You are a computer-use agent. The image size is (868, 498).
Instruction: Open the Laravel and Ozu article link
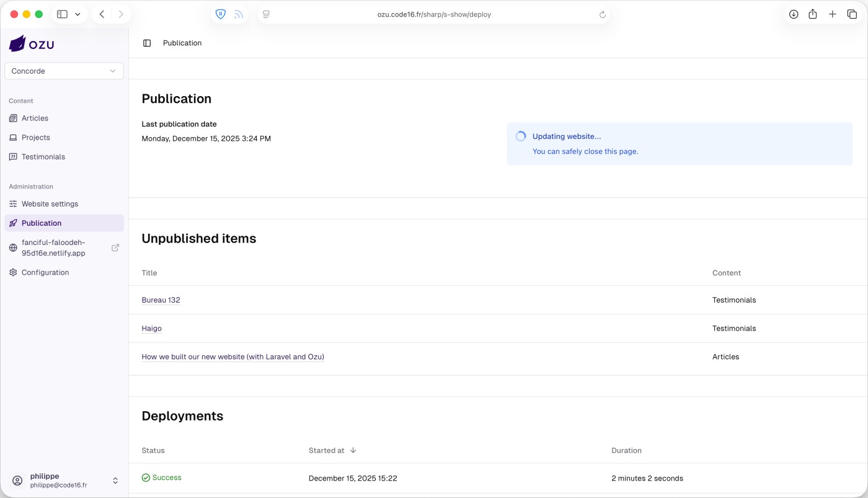click(232, 357)
